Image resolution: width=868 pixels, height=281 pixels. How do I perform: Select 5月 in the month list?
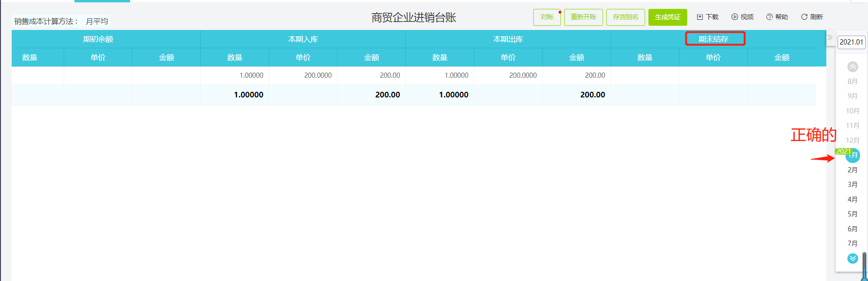click(853, 214)
